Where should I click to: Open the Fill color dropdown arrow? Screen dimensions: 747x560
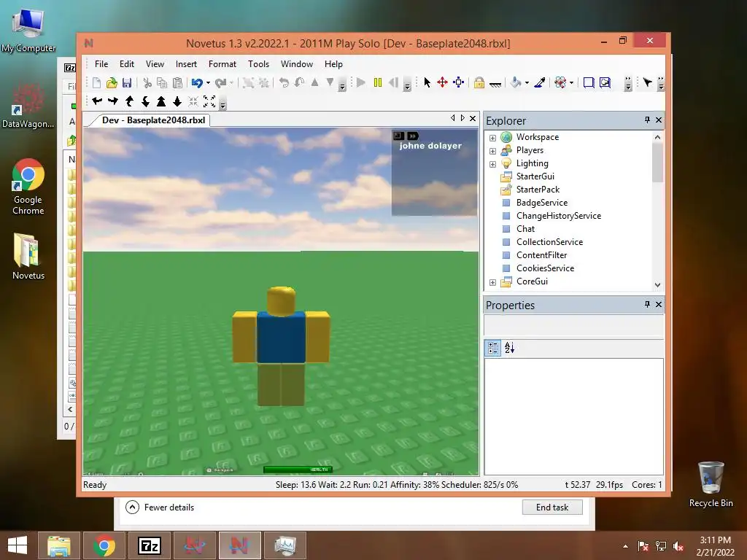coord(527,83)
